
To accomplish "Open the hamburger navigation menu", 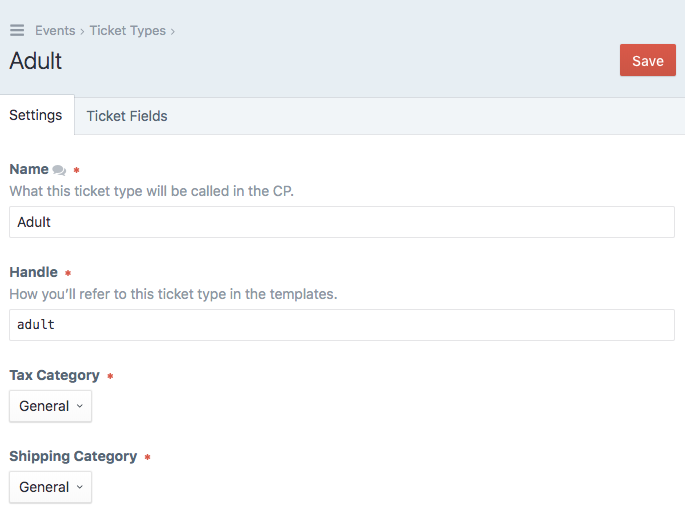I will point(17,31).
